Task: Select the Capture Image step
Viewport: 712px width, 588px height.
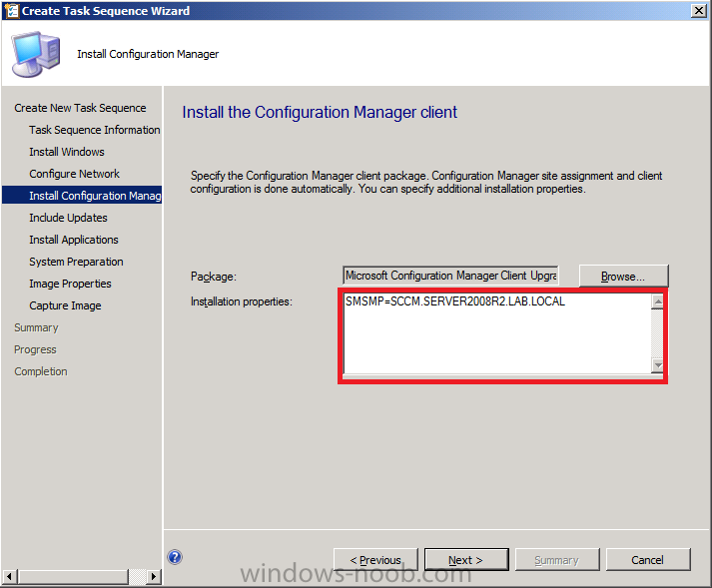Action: tap(65, 305)
